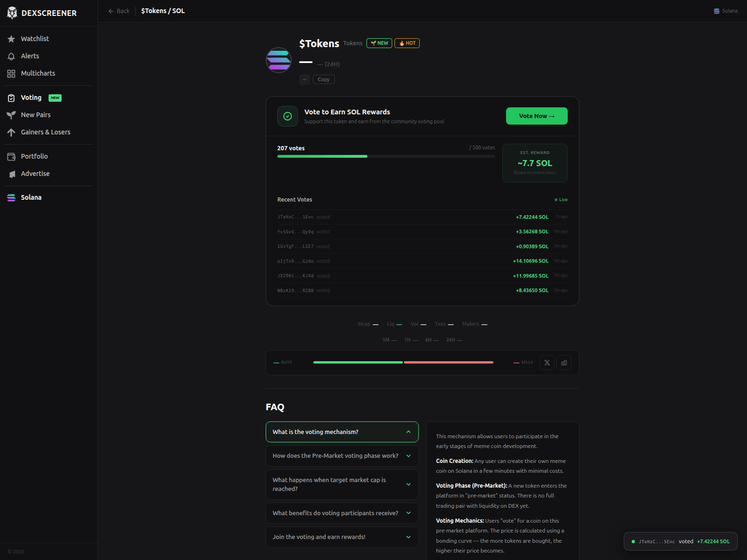
Task: Open Multicharts grid icon
Action: click(11, 73)
